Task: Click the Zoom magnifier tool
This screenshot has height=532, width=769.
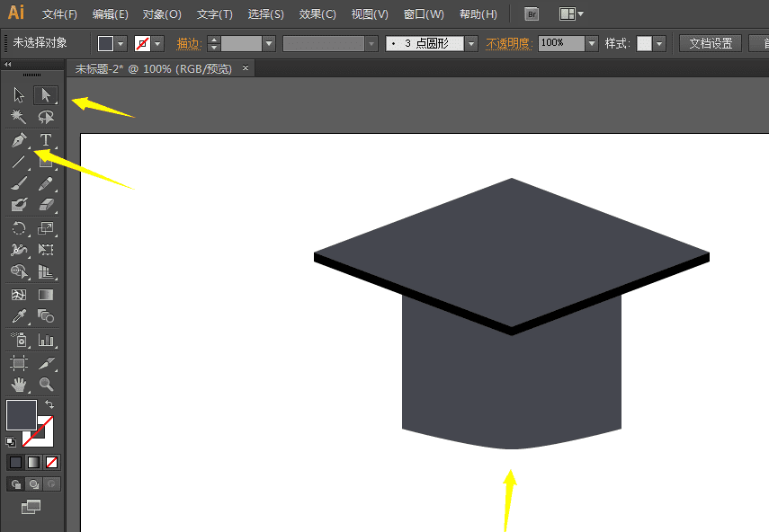Action: (x=46, y=385)
